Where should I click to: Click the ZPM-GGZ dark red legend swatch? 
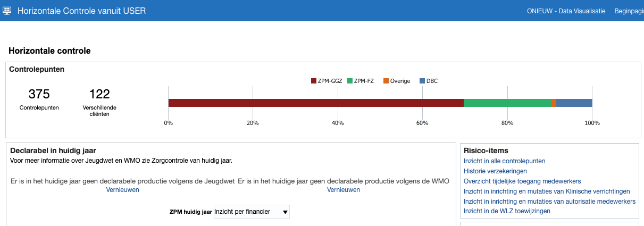click(313, 81)
